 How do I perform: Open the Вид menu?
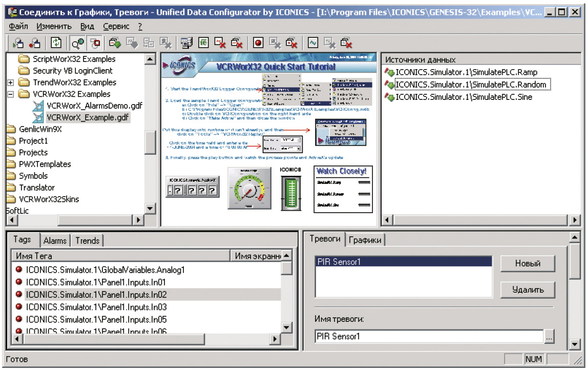click(x=87, y=26)
